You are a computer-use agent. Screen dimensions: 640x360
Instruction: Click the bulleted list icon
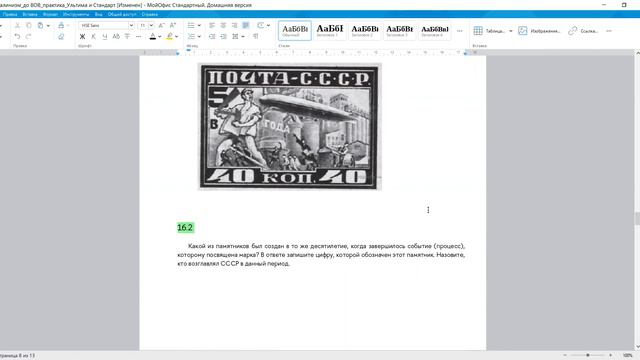click(x=191, y=25)
